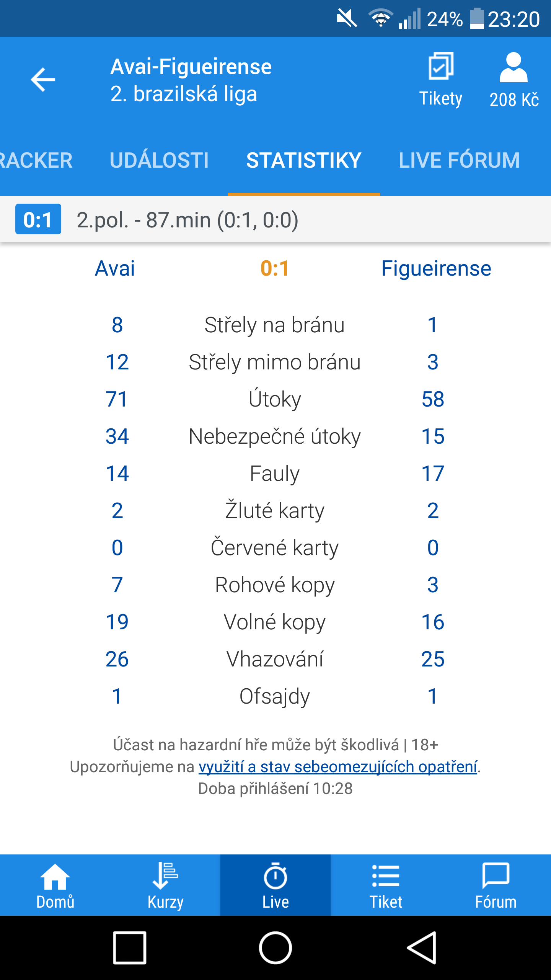Tap the Avai team name
This screenshot has height=980, width=551.
[115, 268]
